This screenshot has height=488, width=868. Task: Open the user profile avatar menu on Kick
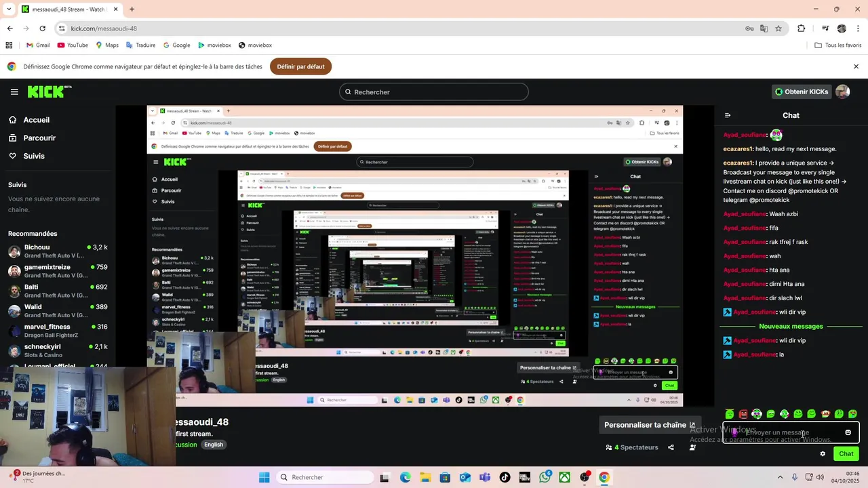[843, 91]
